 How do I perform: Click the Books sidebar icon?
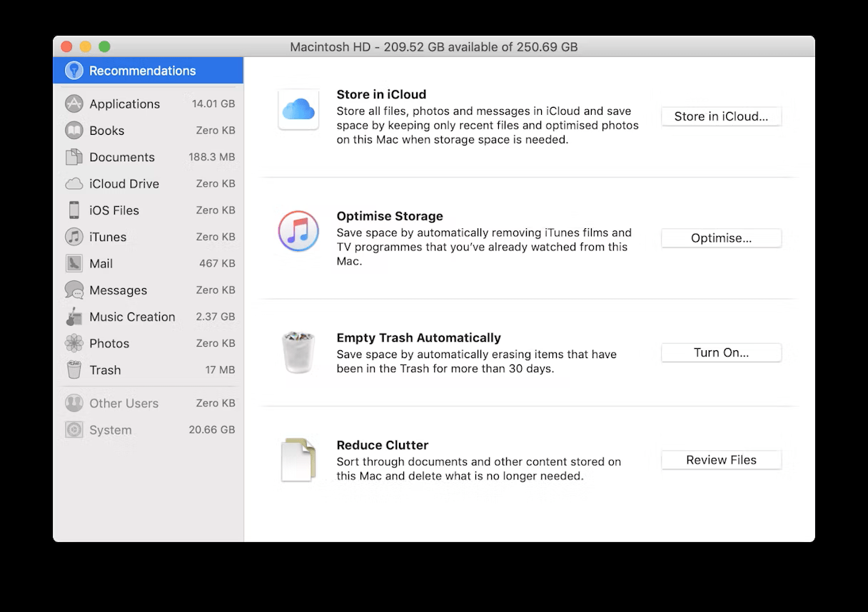point(74,130)
